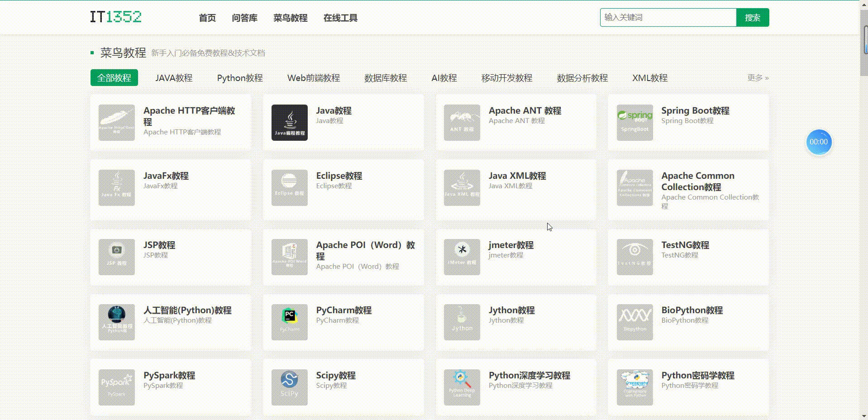This screenshot has width=868, height=420.
Task: Click the scrollbar down arrow
Action: coord(864,416)
